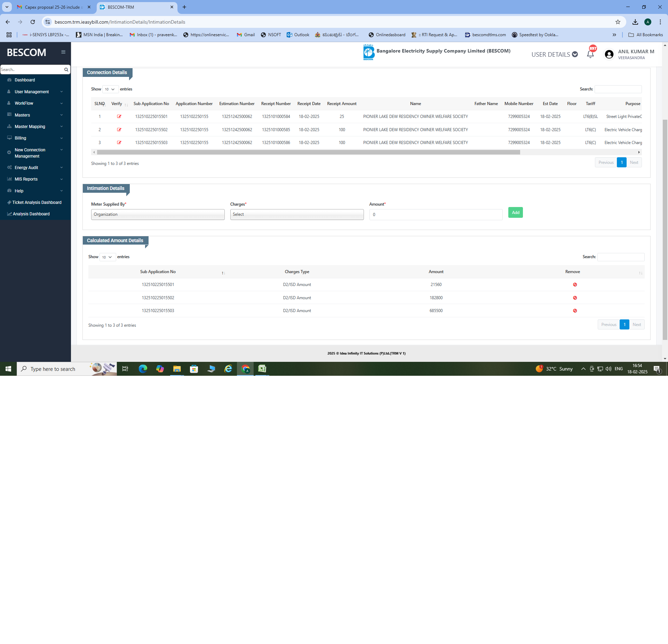Click the page vertical scrollbar
The height and width of the screenshot is (644, 668).
[665, 230]
